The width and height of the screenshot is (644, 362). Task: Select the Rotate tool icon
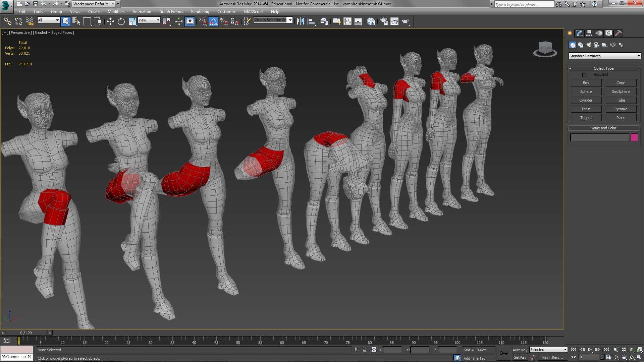tap(121, 21)
